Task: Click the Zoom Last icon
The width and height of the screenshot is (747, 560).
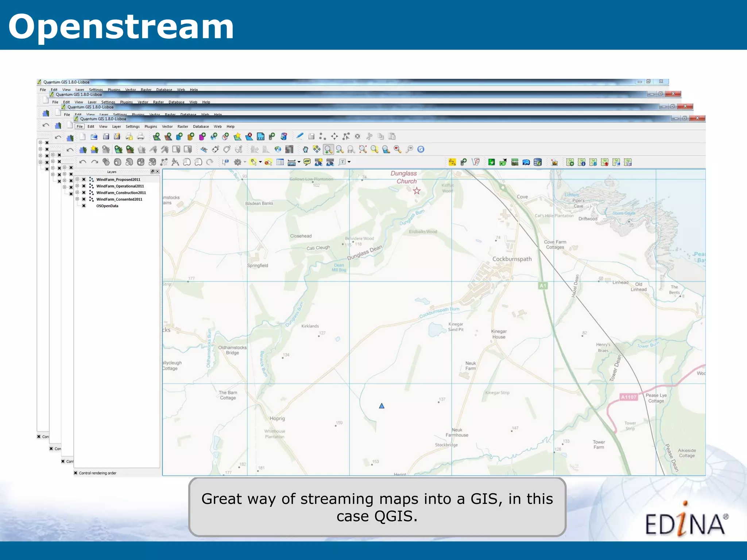Action: coord(398,149)
